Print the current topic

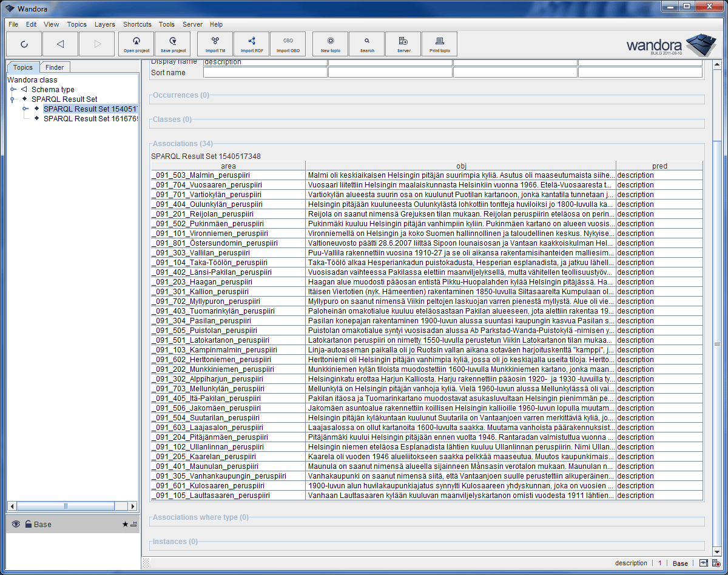pos(439,44)
